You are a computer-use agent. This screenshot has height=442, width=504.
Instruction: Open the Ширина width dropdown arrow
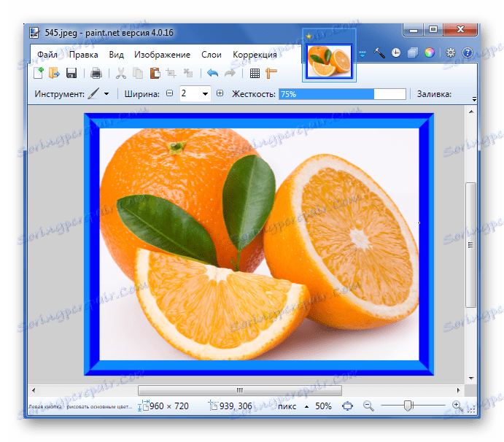coord(205,94)
